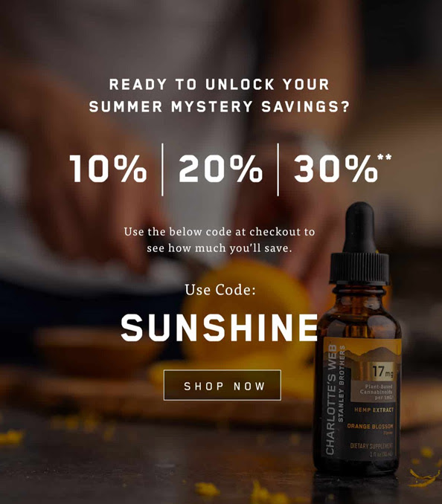The height and width of the screenshot is (504, 442).
Task: Select the SUNSHINE promo code text
Action: point(220,327)
